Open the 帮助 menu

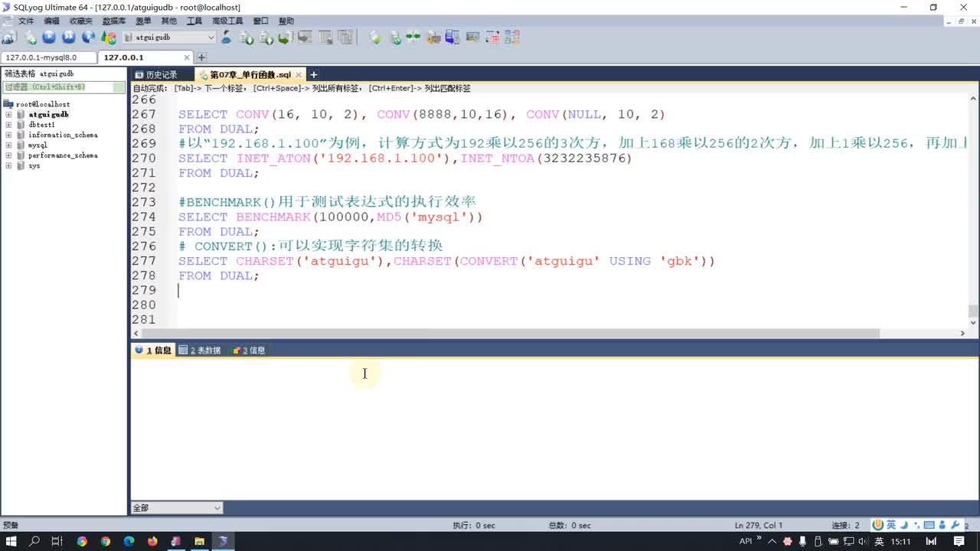[286, 21]
